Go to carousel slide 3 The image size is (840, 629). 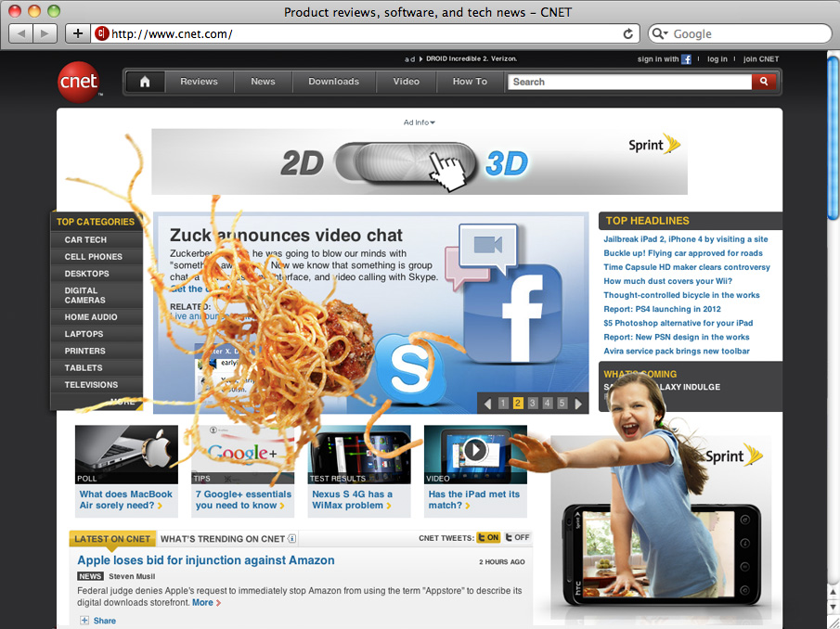click(x=533, y=403)
